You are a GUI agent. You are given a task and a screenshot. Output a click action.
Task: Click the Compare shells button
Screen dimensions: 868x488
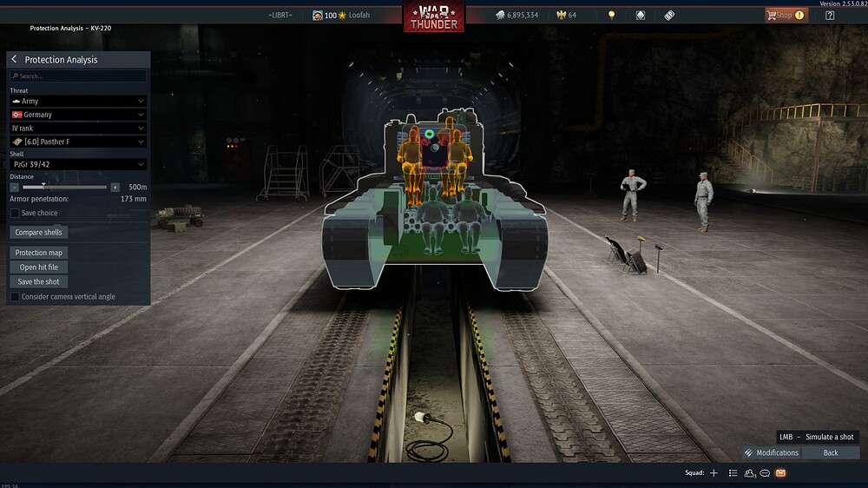[40, 233]
